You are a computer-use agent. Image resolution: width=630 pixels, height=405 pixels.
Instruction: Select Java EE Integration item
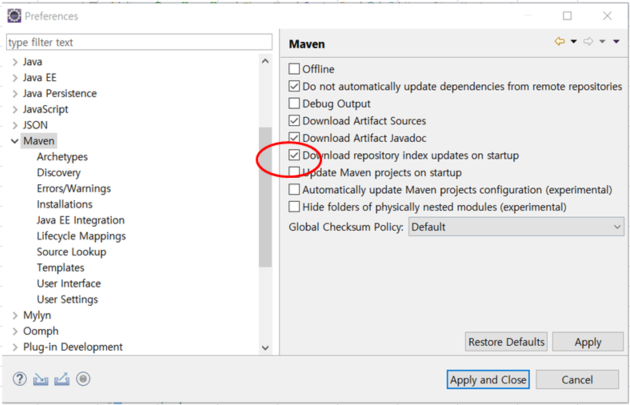click(x=81, y=220)
